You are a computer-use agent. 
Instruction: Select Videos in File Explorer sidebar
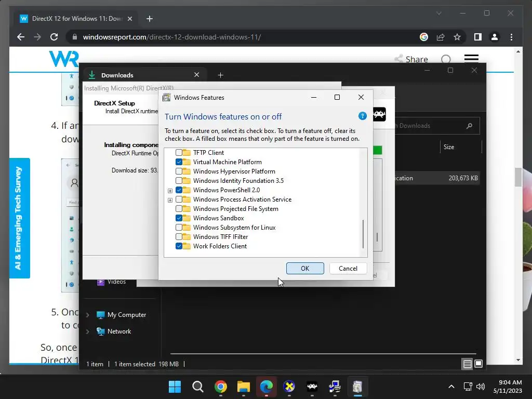tap(116, 282)
